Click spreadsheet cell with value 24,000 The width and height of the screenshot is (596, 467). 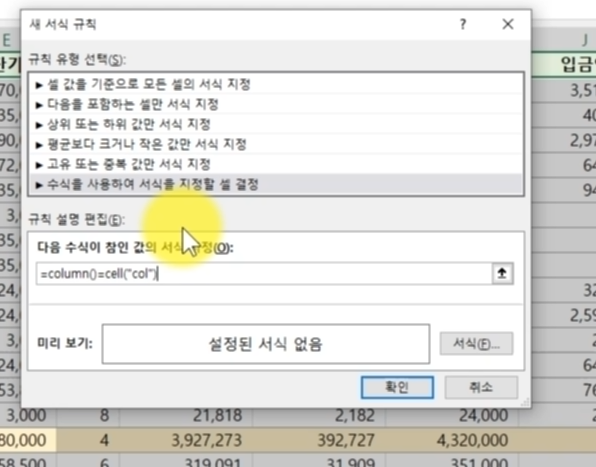tap(452, 415)
